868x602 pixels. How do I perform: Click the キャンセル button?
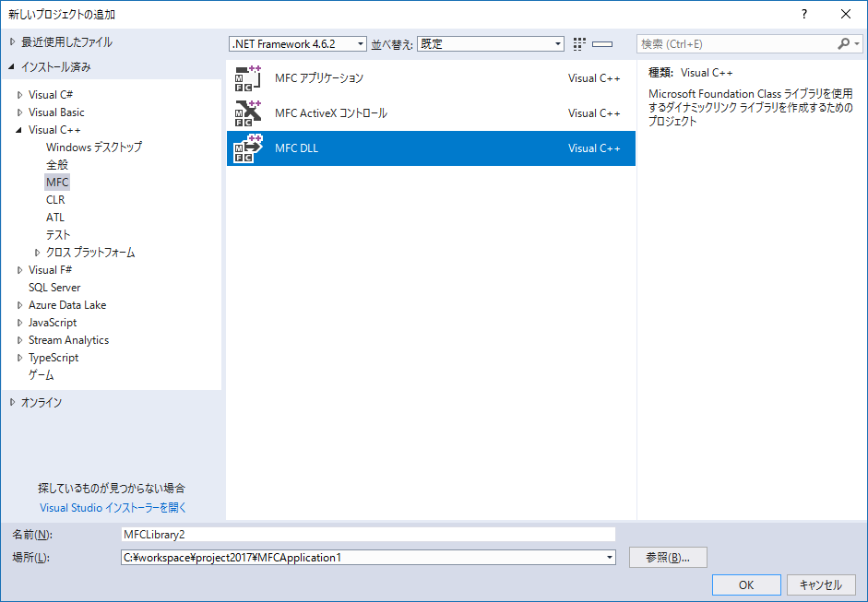pyautogui.click(x=821, y=584)
